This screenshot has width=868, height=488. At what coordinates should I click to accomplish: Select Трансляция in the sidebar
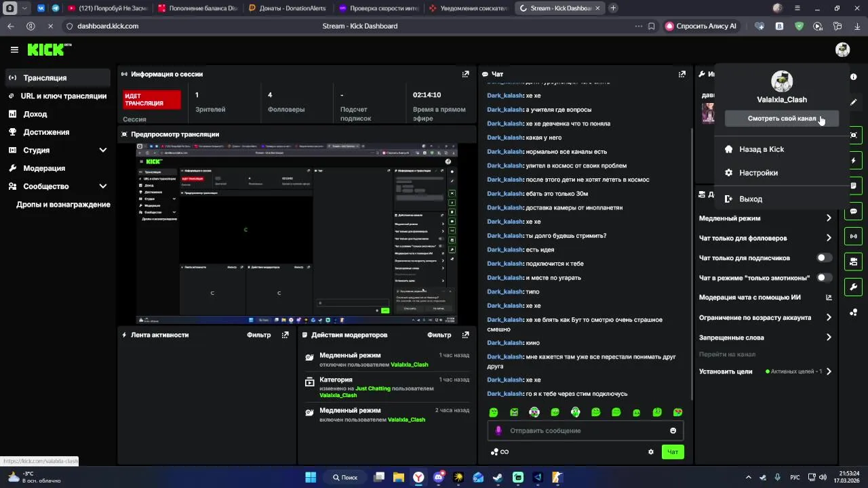(58, 78)
